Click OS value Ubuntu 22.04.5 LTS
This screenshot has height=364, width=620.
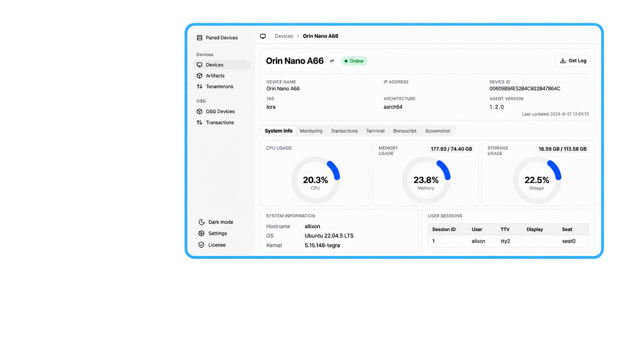pos(329,236)
